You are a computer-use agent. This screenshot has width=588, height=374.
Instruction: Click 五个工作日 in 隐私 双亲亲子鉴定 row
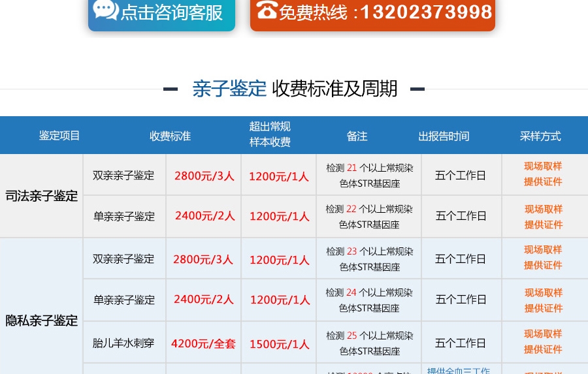click(460, 258)
